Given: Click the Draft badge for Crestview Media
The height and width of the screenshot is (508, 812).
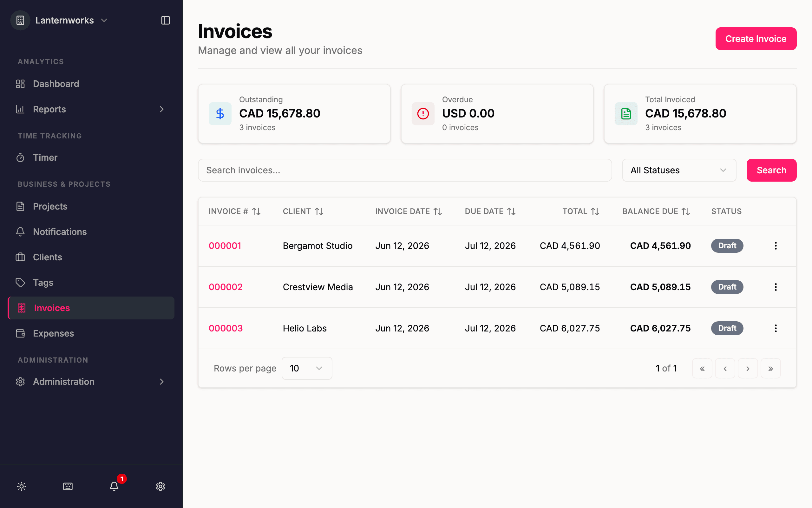Looking at the screenshot, I should (x=727, y=287).
